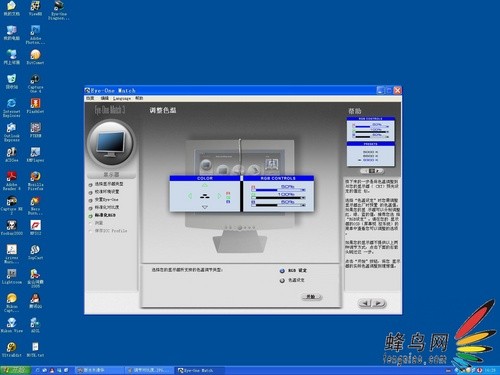Select the UltraEdit desktop icon
Screen dimensions: 500x375
coord(12,349)
